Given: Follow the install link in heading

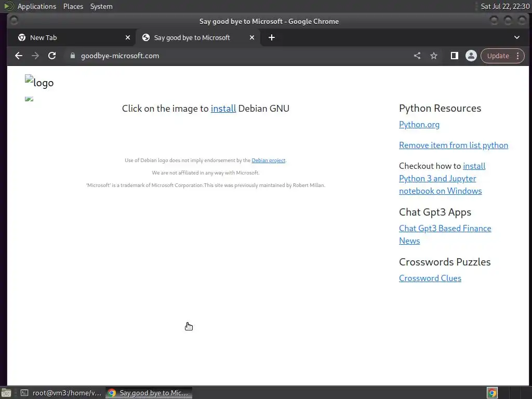Looking at the screenshot, I should (x=223, y=108).
